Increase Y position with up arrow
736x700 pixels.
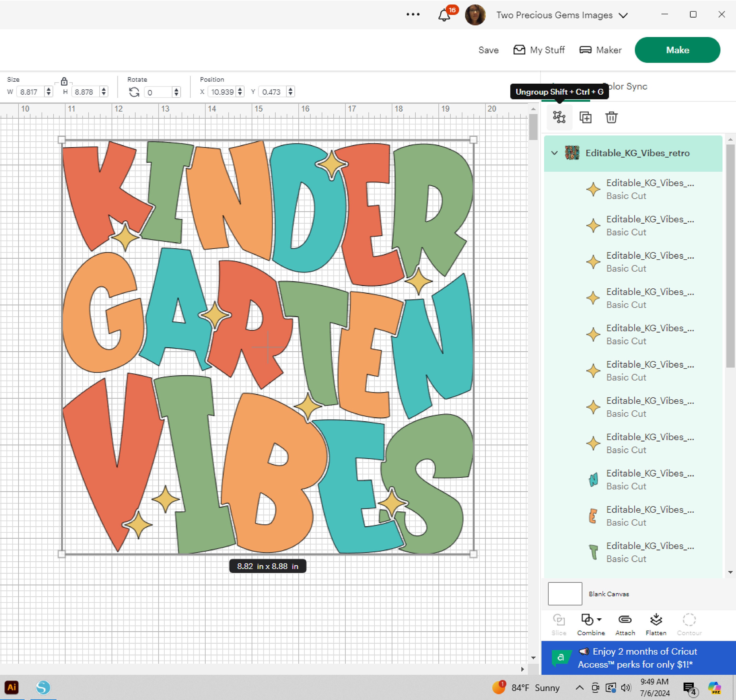[x=290, y=89]
